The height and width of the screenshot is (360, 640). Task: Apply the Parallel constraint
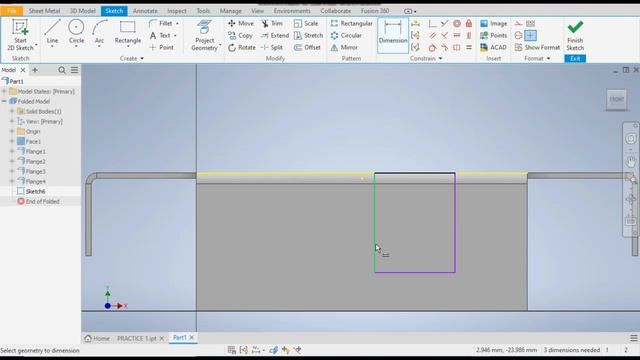[x=432, y=36]
